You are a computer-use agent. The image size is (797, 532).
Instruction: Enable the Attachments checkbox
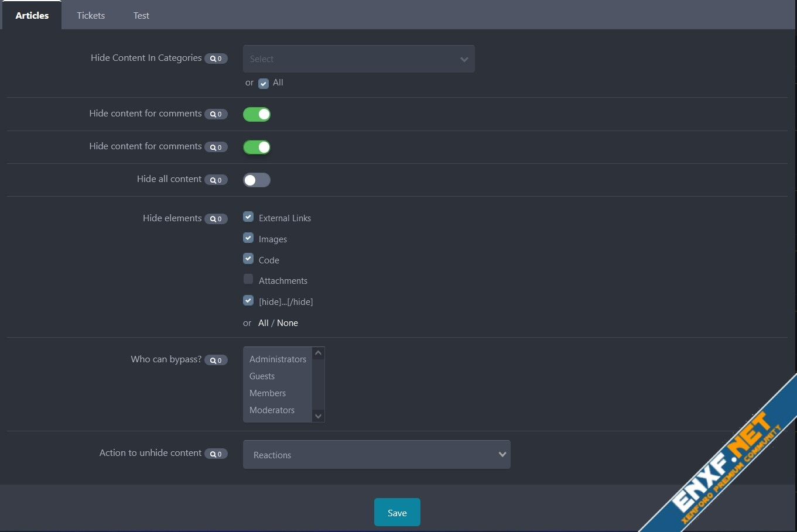pyautogui.click(x=248, y=279)
